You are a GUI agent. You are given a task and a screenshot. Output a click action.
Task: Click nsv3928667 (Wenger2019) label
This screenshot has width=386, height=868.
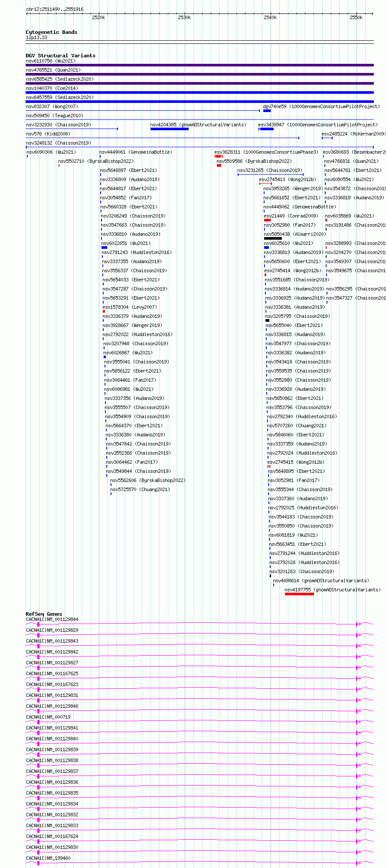click(x=132, y=325)
